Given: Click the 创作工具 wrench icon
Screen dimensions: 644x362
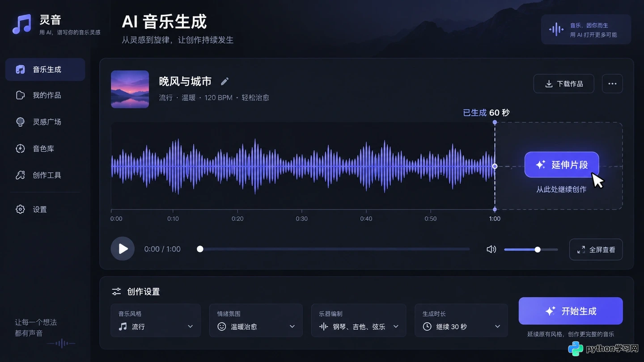Looking at the screenshot, I should (x=20, y=175).
